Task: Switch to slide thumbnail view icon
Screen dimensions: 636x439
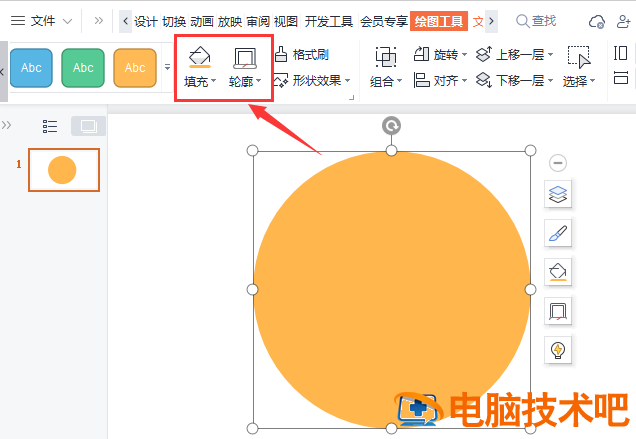Action: click(88, 126)
